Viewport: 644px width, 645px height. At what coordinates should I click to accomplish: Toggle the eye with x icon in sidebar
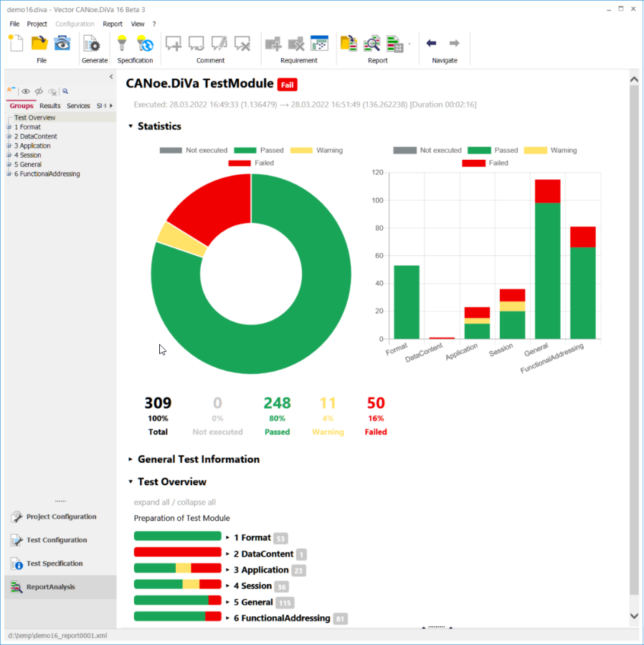(x=52, y=92)
